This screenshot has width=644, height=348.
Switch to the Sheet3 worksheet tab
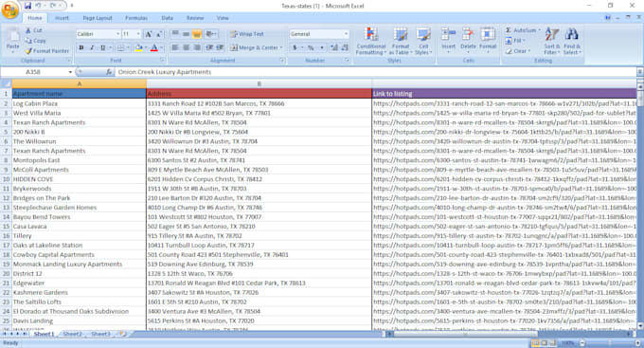click(100, 334)
